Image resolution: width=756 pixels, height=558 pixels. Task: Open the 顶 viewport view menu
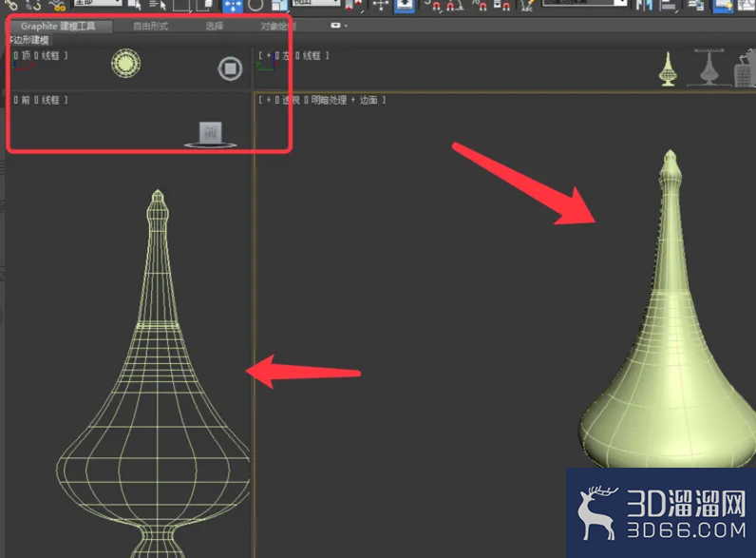click(x=26, y=55)
